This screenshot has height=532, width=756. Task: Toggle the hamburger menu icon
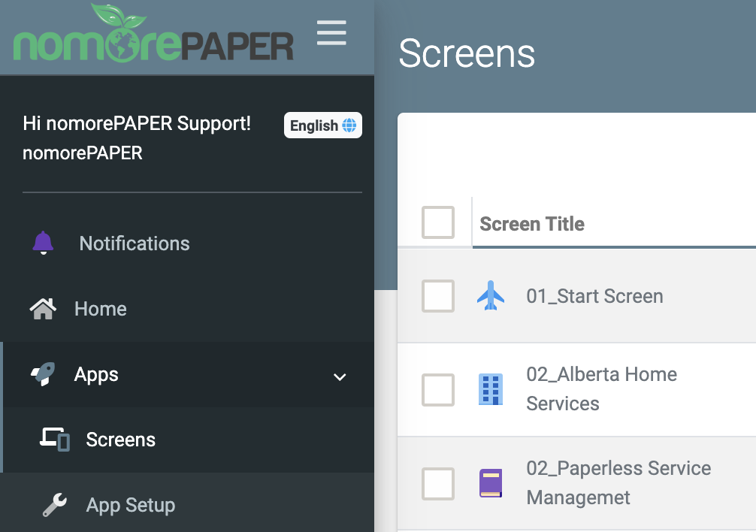click(x=331, y=33)
